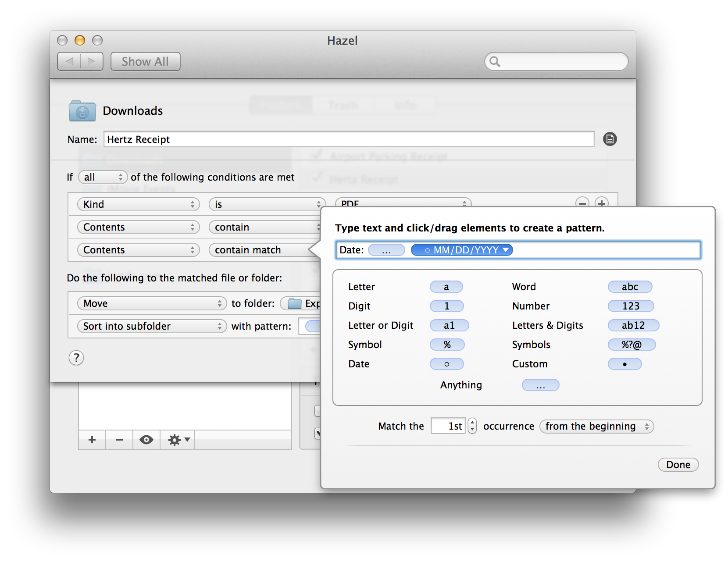Open the Kind attribute dropdown
The image size is (728, 562).
pos(139,204)
